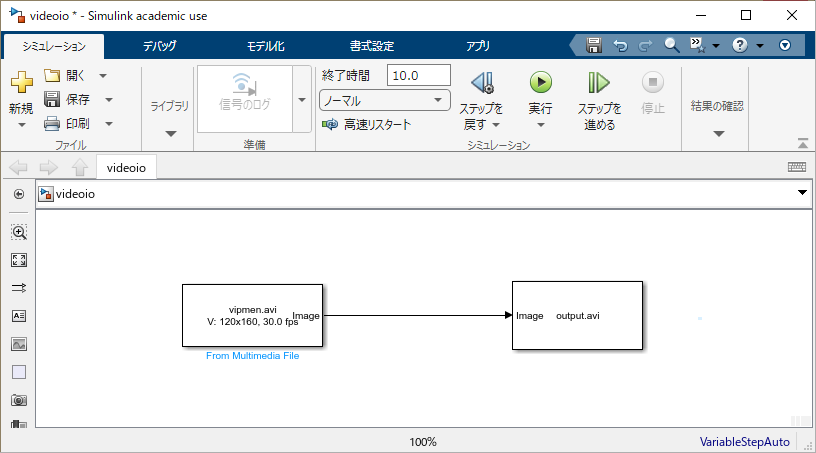
Task: Undo with the quick-access undo arrow
Action: (620, 46)
